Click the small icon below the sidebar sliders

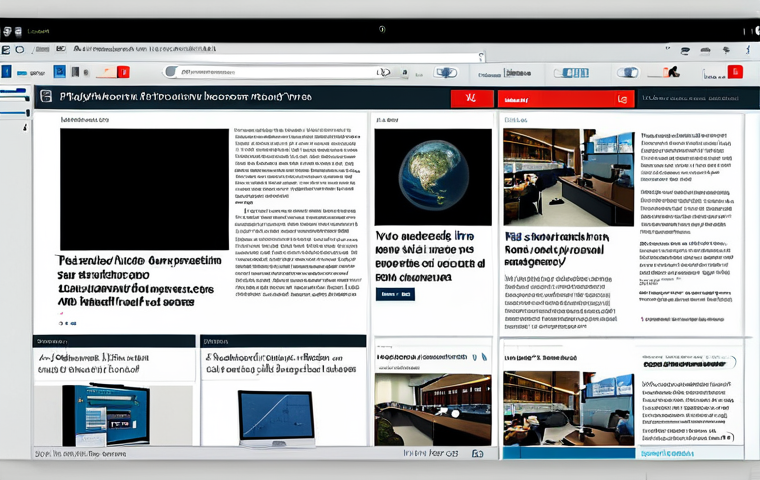25,127
